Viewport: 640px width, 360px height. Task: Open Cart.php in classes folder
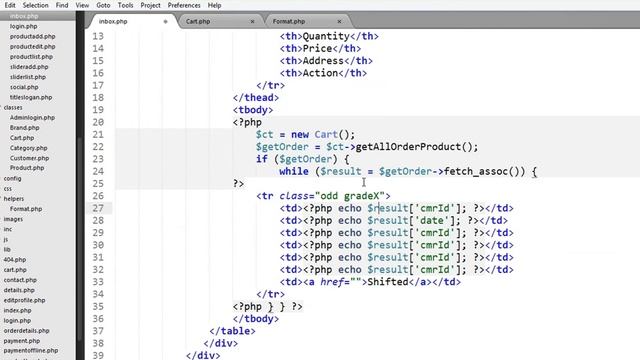[22, 138]
